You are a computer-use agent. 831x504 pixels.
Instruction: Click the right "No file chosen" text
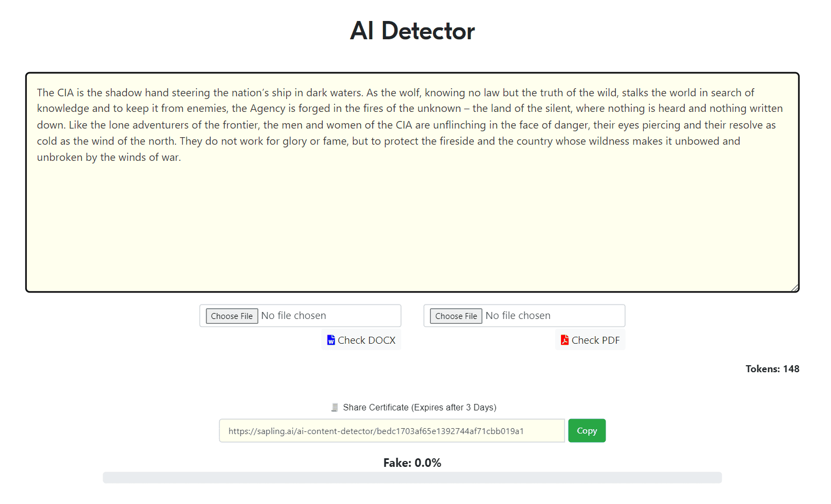click(x=518, y=316)
